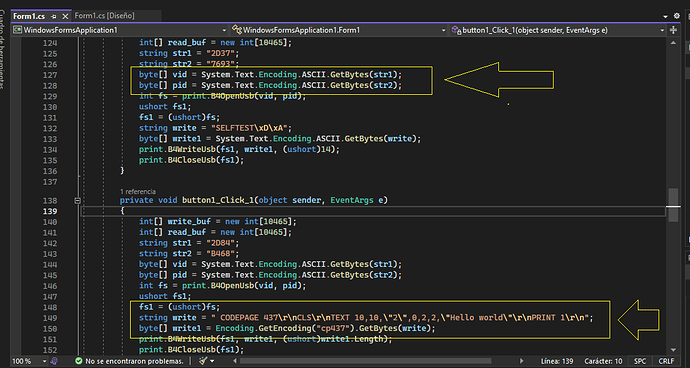690x368 pixels.
Task: Click 'No se encontraron problemas' status
Action: click(134, 361)
